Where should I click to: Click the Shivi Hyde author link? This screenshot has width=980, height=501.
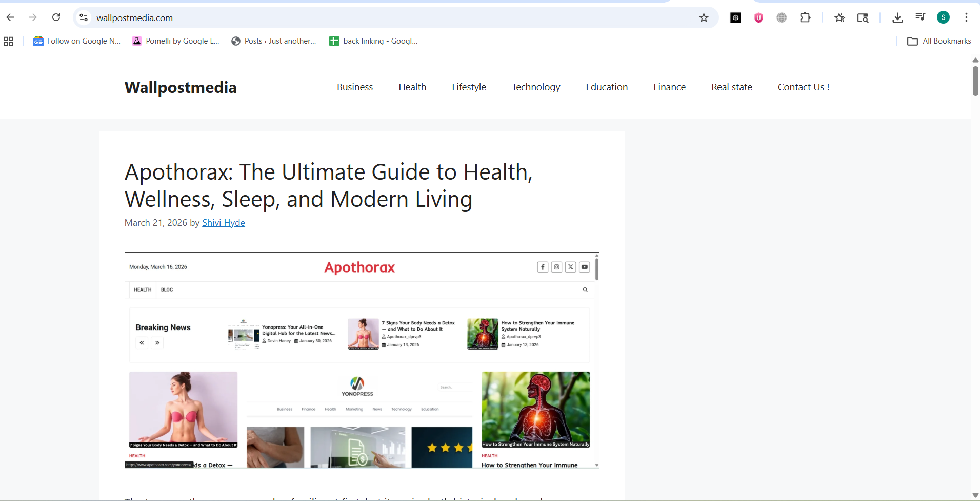coord(223,223)
